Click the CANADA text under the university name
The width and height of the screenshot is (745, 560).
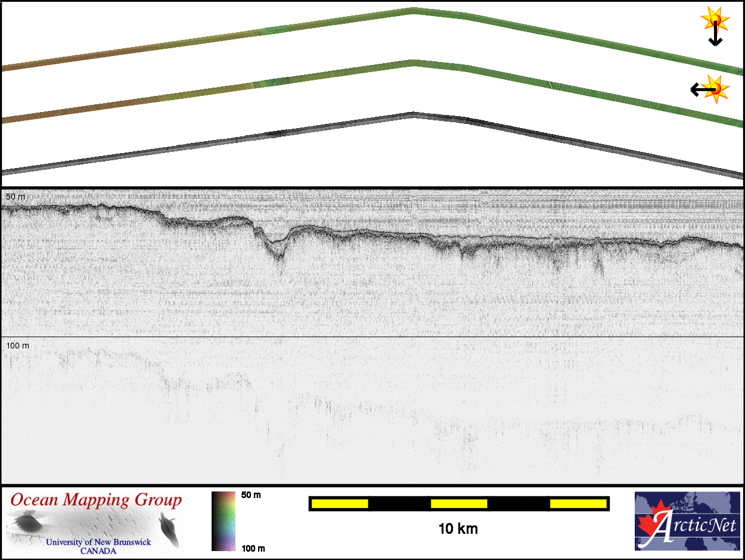click(98, 551)
